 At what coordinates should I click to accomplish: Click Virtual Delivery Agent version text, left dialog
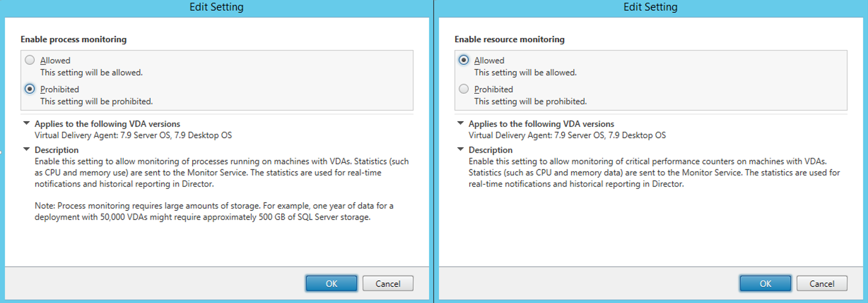(x=133, y=136)
